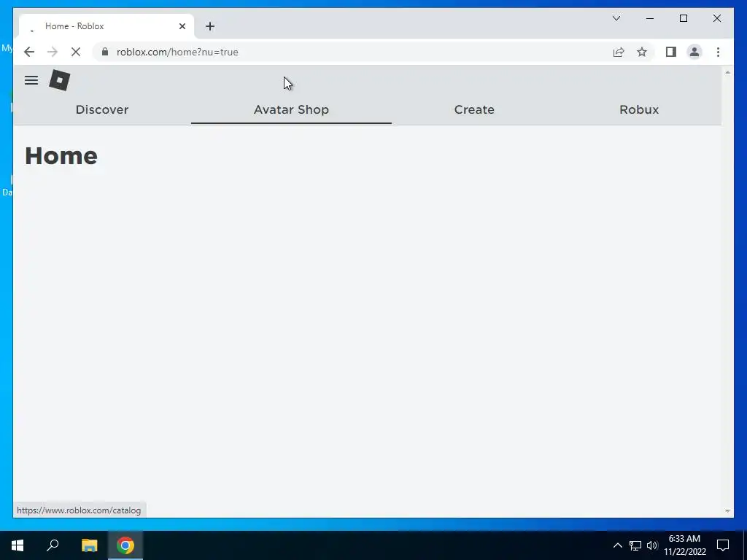Open File Explorer from taskbar
The height and width of the screenshot is (560, 747).
click(89, 545)
